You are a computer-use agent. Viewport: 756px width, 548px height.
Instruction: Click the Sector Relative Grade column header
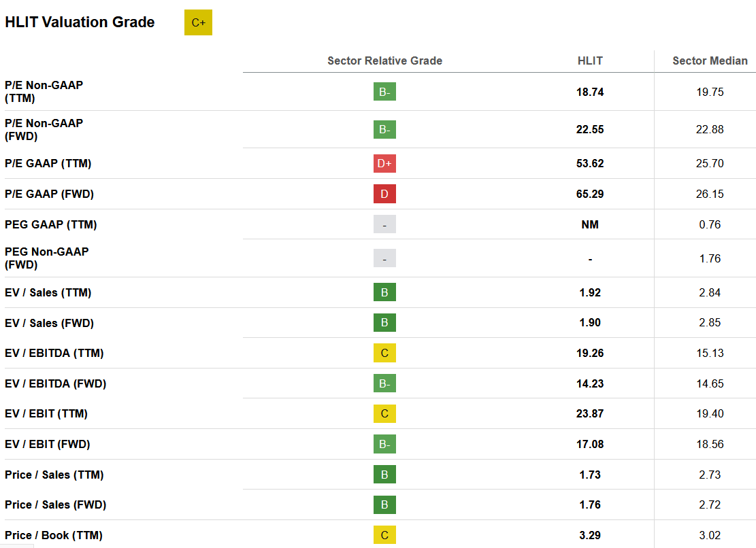pos(384,61)
